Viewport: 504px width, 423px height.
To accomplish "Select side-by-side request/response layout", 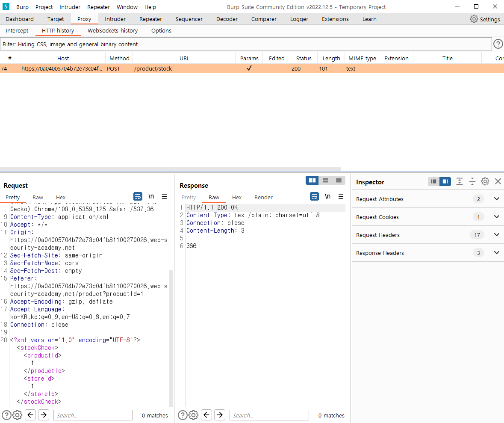I will coord(312,180).
